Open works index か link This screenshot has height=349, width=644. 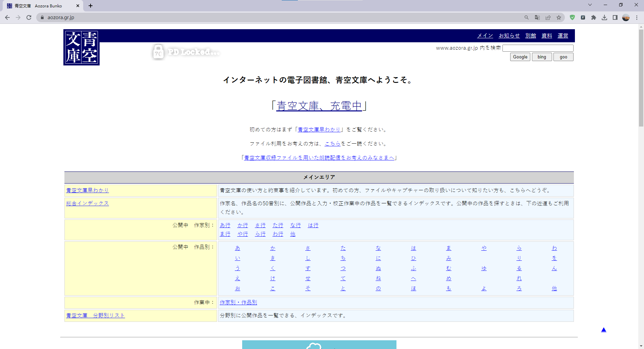click(273, 248)
